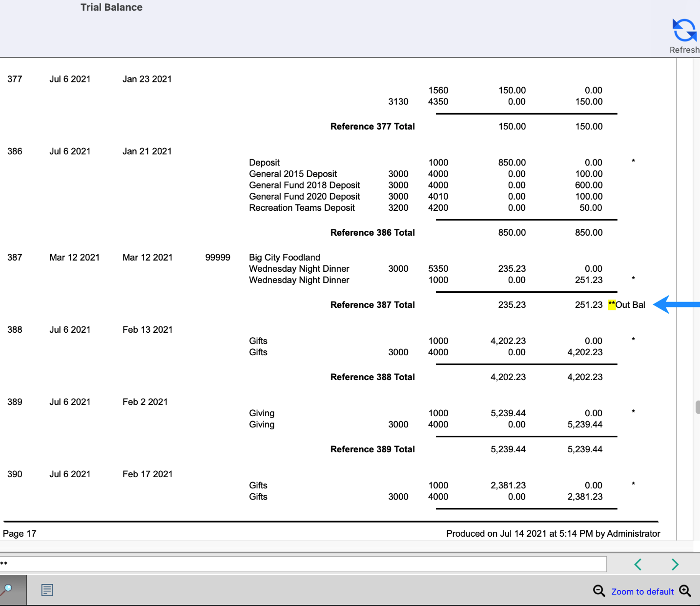Focus the search field containing asterisks
The width and height of the screenshot is (700, 606).
coord(303,564)
